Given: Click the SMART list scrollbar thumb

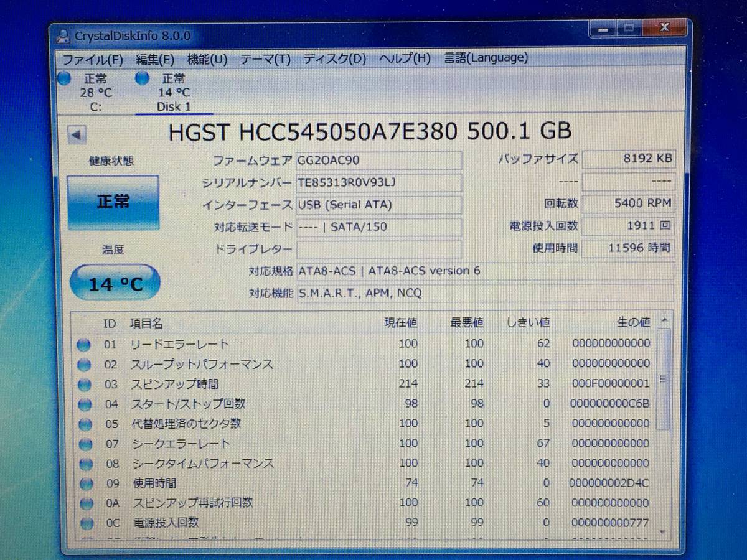Looking at the screenshot, I should pyautogui.click(x=663, y=380).
